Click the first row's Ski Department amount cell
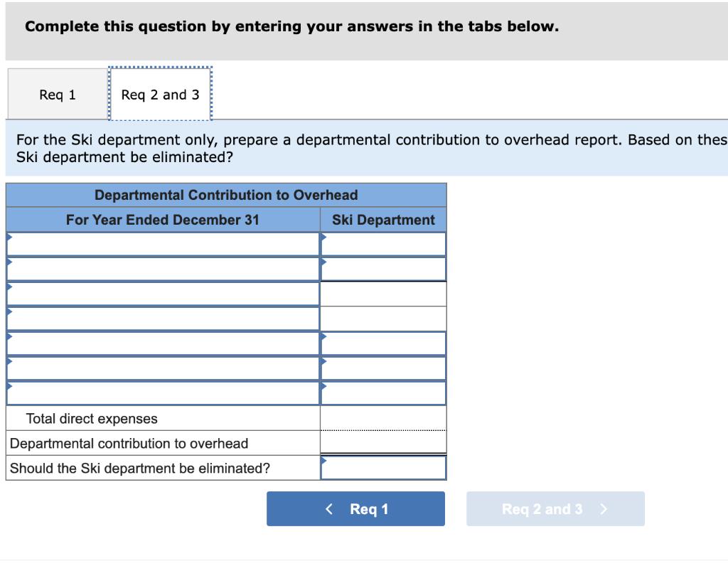The image size is (728, 566). pos(383,244)
